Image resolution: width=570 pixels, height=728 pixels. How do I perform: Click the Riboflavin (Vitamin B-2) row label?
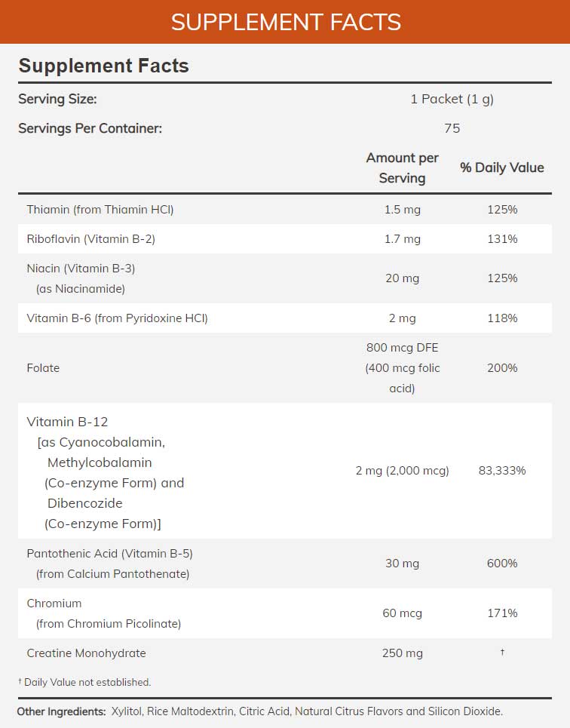pyautogui.click(x=91, y=239)
